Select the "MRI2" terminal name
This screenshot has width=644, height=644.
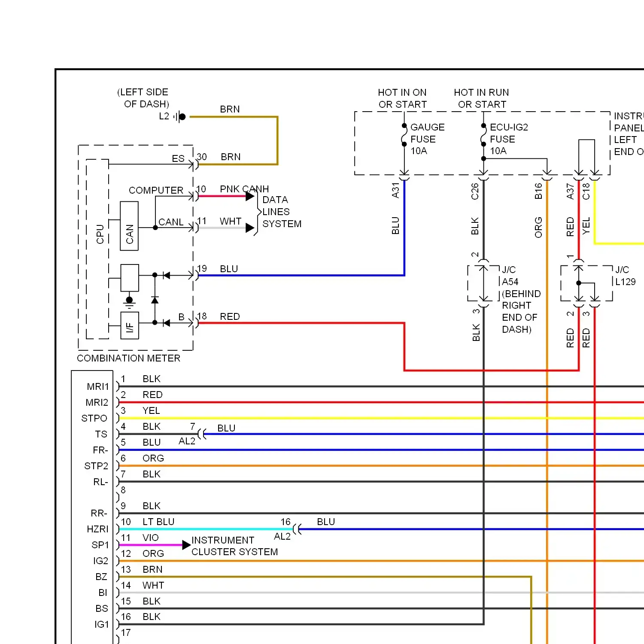pyautogui.click(x=97, y=403)
